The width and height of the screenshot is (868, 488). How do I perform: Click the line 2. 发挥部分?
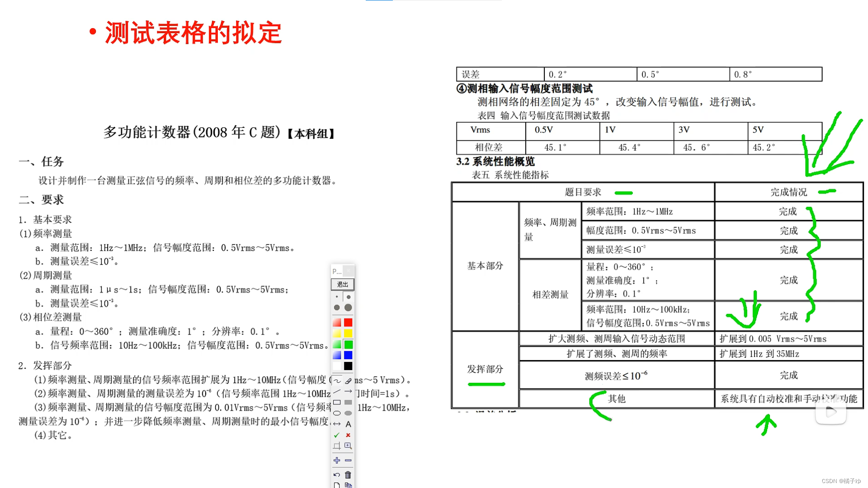point(45,366)
